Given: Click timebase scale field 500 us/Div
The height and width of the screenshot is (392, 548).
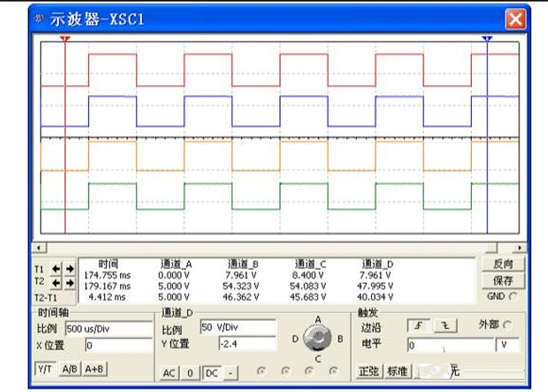Looking at the screenshot, I should click(108, 329).
